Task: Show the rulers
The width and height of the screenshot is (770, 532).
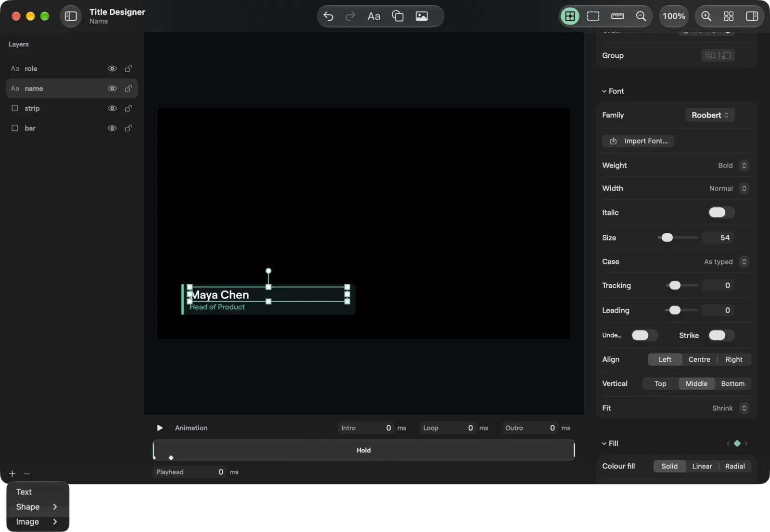Action: [x=617, y=16]
